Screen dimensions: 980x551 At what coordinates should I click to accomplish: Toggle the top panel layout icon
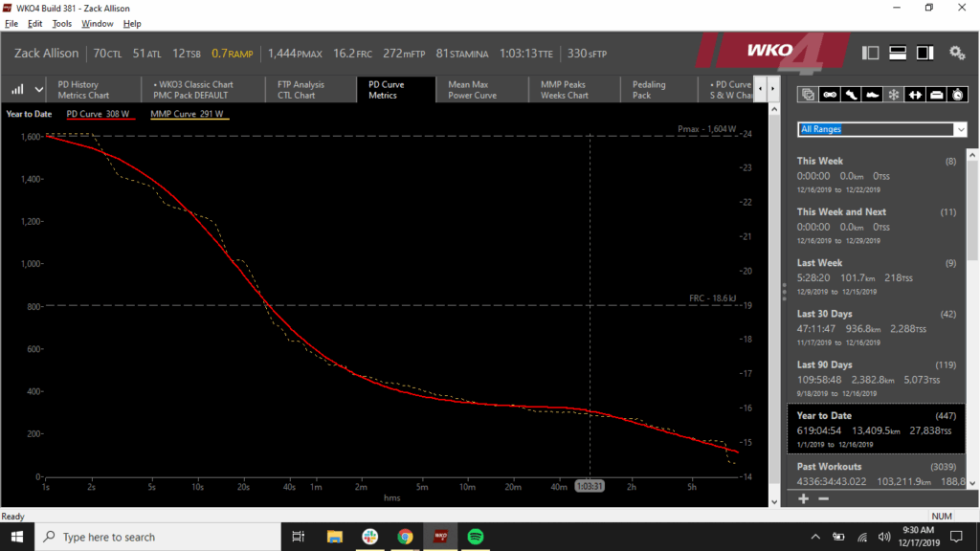tap(898, 54)
